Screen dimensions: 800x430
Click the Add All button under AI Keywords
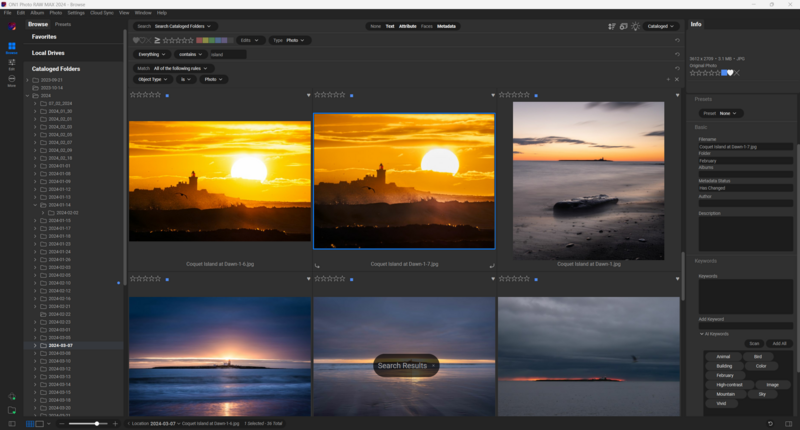pos(779,343)
